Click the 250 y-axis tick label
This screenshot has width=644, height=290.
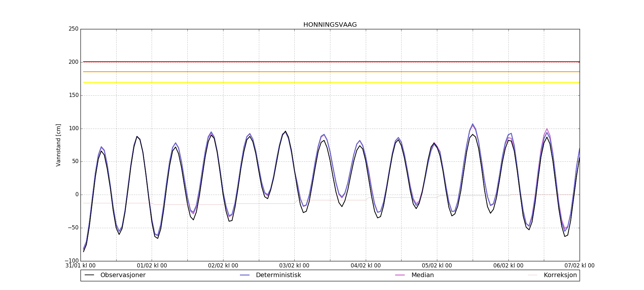point(73,29)
